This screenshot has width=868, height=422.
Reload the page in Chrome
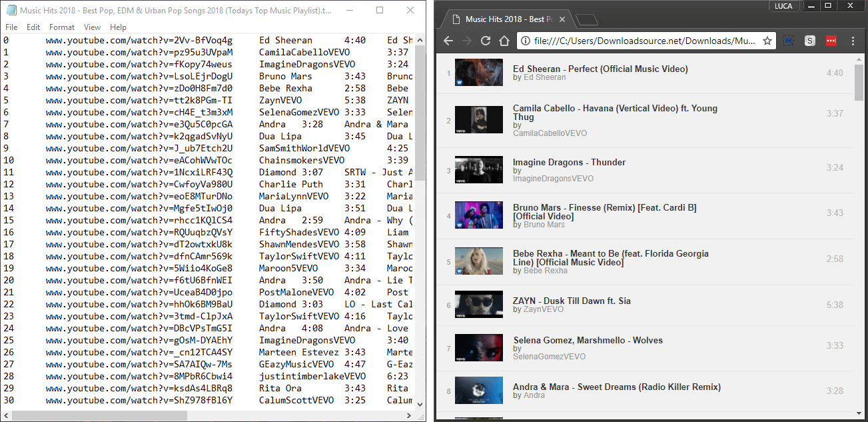(x=486, y=41)
